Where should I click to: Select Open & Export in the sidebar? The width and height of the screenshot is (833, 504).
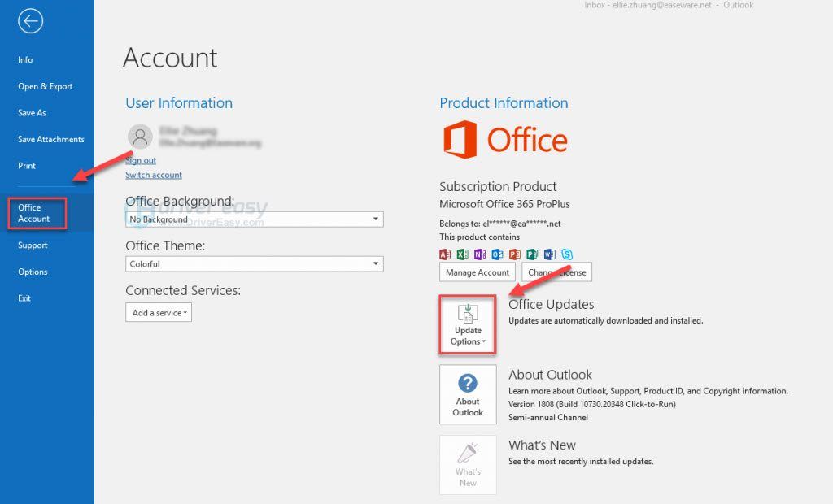click(46, 86)
